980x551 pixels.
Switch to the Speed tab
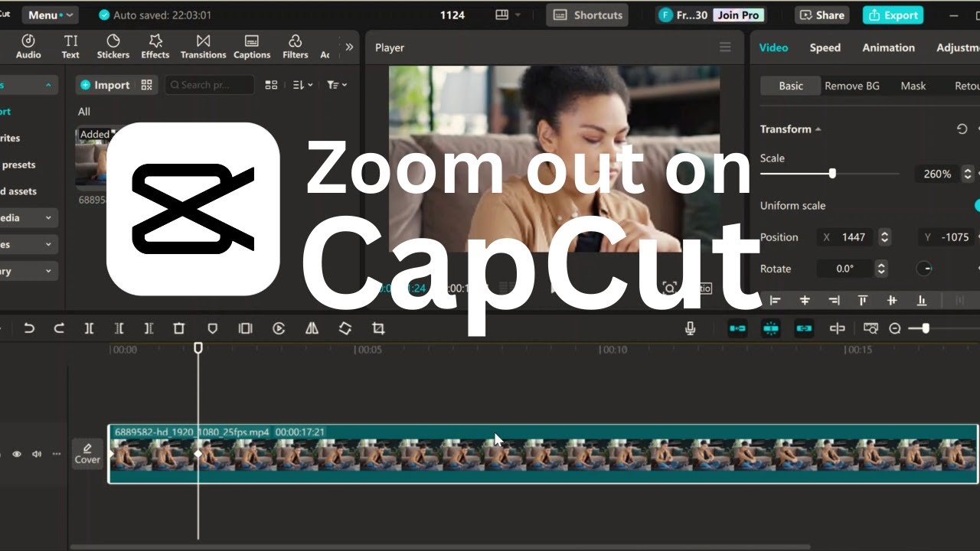825,47
